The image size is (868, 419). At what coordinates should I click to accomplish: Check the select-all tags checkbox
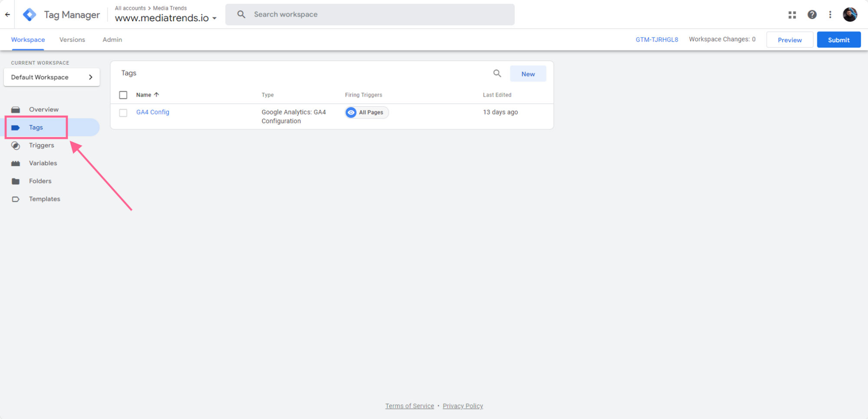(123, 95)
